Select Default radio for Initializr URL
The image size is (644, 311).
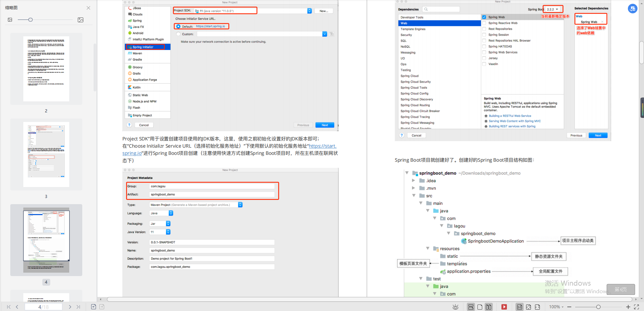tap(178, 26)
